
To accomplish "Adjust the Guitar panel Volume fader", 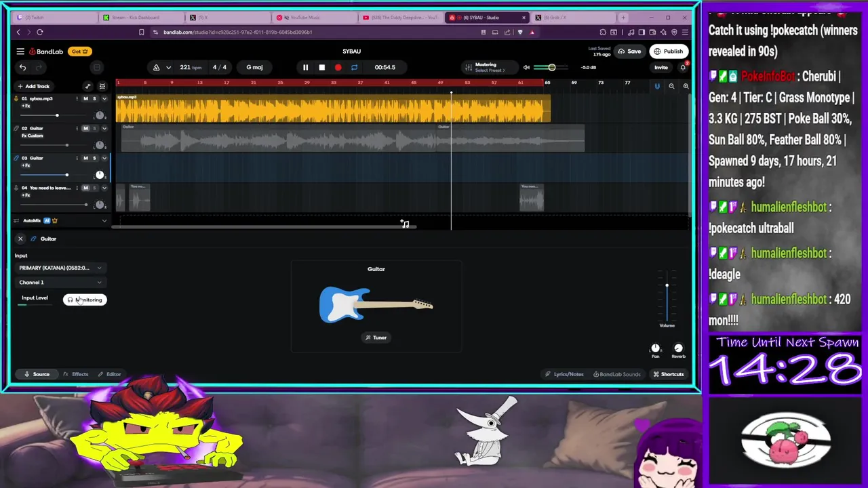I will (667, 297).
